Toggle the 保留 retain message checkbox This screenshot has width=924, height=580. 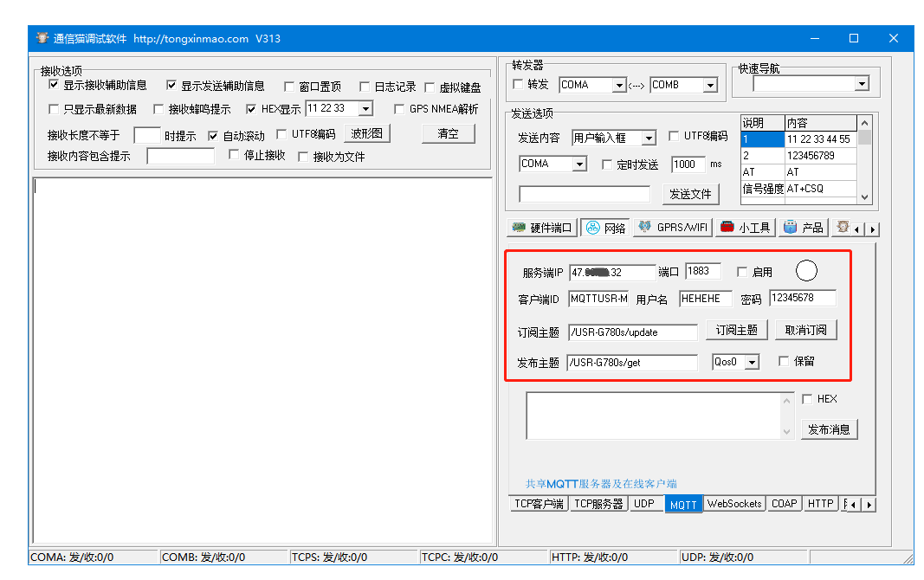[x=784, y=362]
